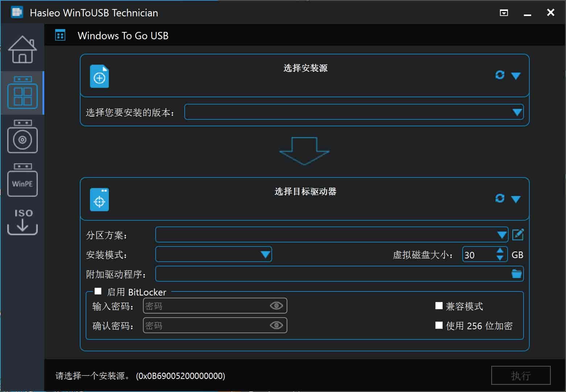Open the 选择您要安装的版本 dropdown

click(354, 112)
